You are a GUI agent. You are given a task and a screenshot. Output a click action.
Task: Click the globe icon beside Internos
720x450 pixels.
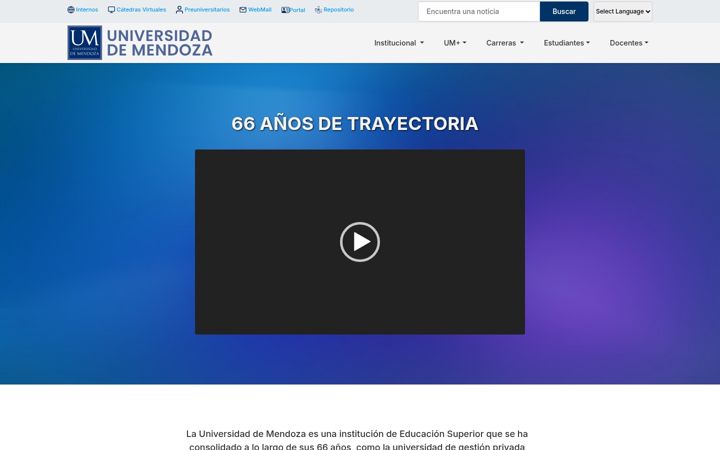[71, 10]
